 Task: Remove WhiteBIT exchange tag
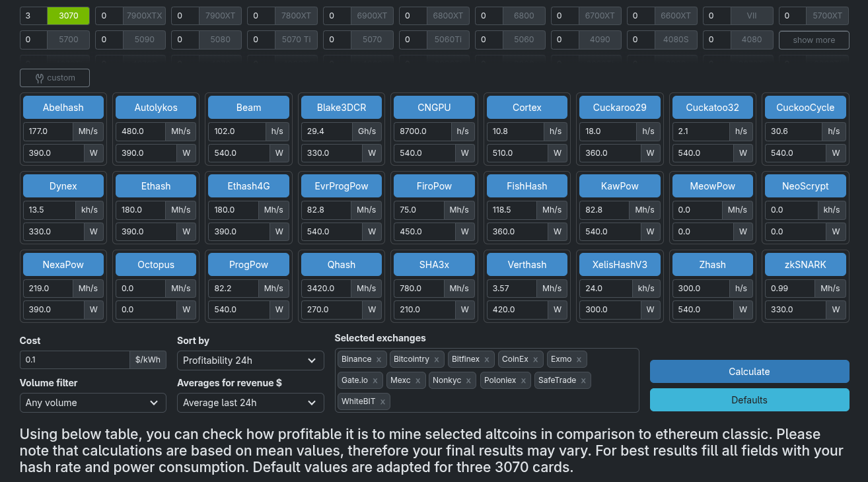382,401
